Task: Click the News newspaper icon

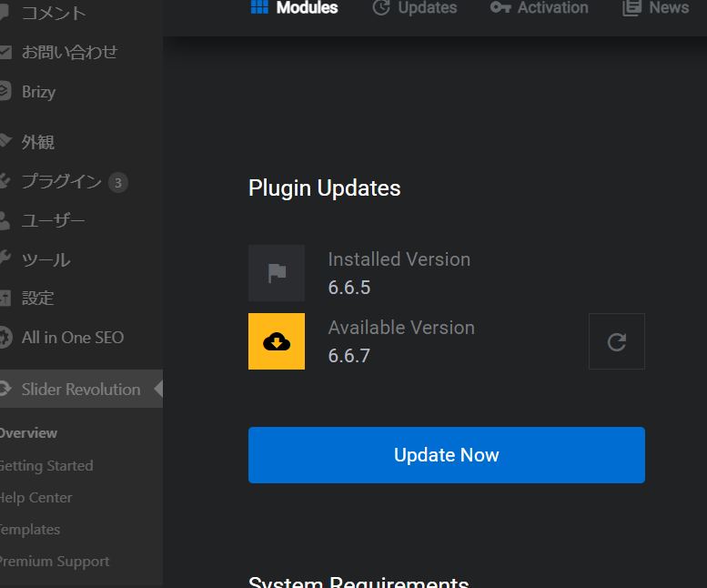Action: pyautogui.click(x=631, y=7)
